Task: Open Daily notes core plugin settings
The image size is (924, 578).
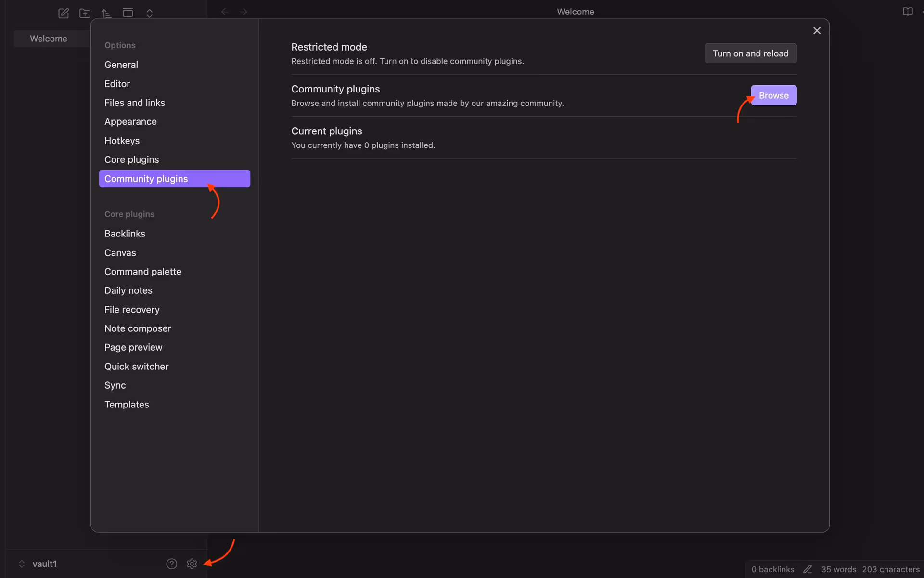Action: [x=128, y=290]
